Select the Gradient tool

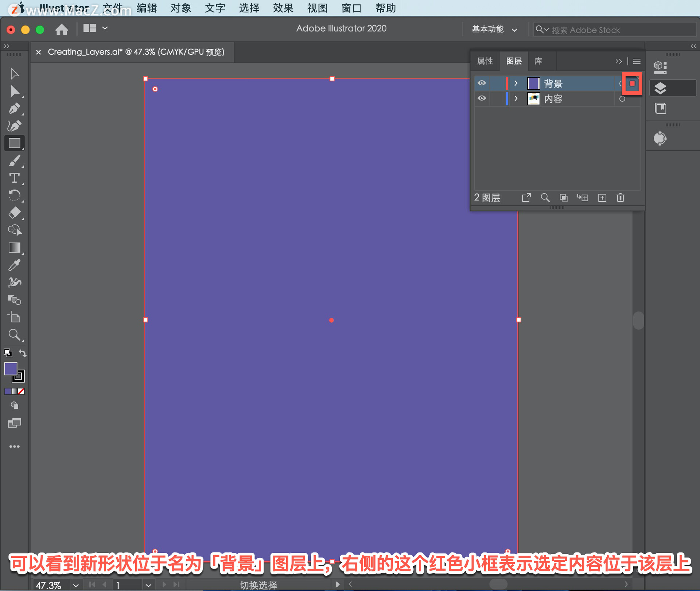coord(14,248)
